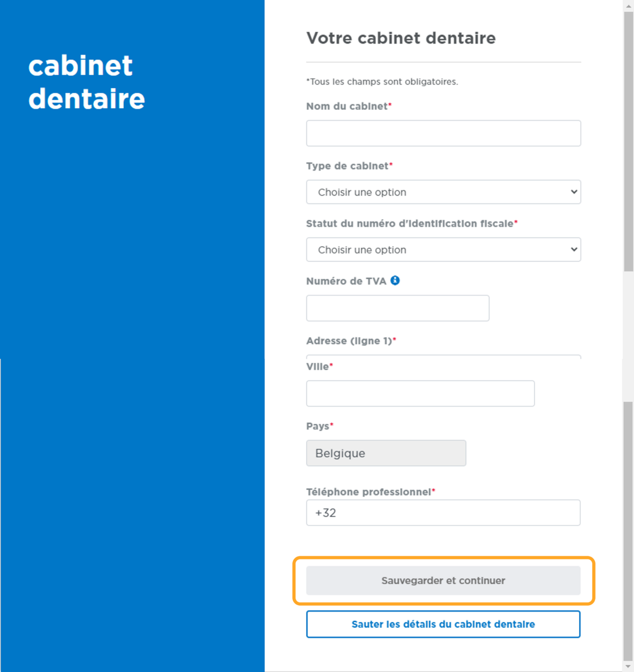Click the info icon beside Numéro de TVA
Screen dimensions: 634x672
395,280
